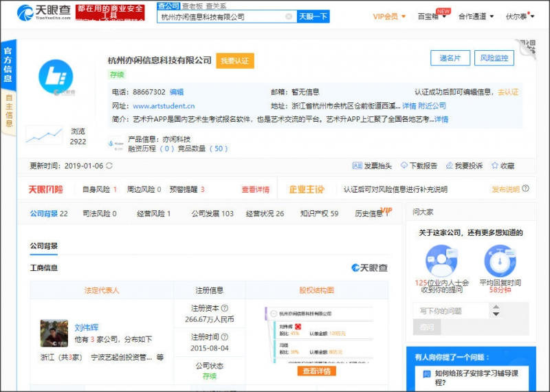
Task: Click the 去认证 link
Action: [507, 92]
